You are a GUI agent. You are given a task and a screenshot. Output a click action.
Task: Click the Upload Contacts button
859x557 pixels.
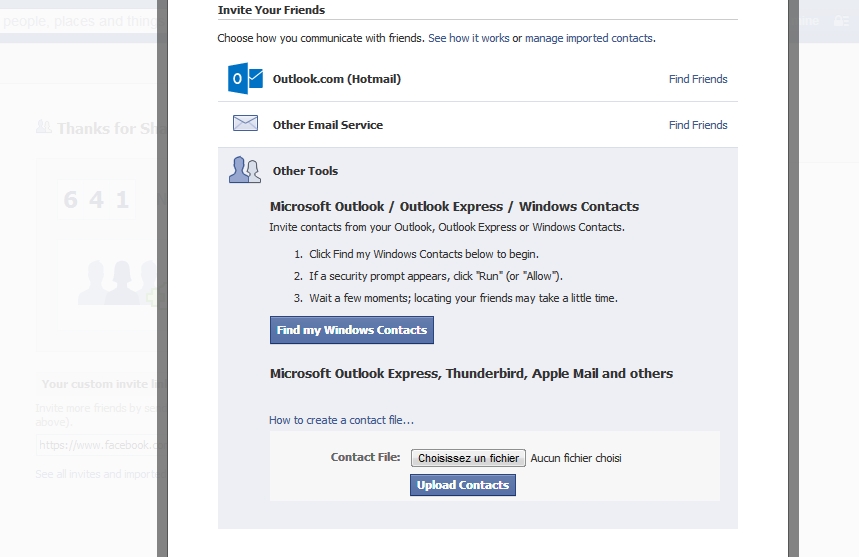(x=463, y=485)
